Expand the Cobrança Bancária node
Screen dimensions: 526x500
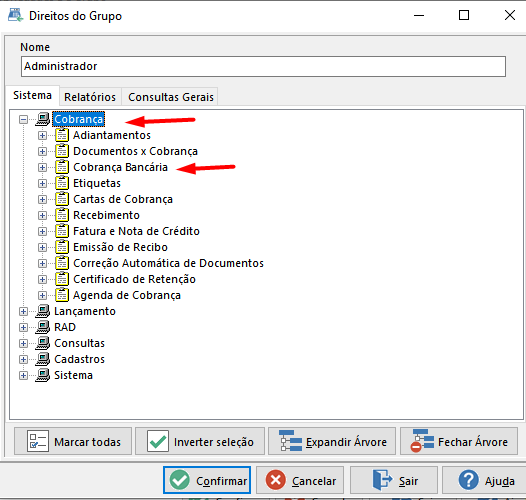[42, 167]
